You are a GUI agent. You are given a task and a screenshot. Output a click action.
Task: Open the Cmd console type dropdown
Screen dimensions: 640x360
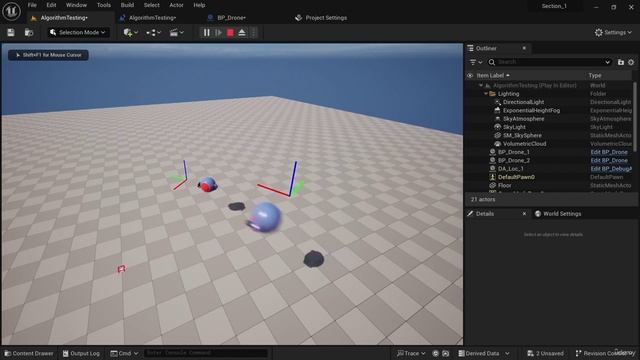click(124, 353)
